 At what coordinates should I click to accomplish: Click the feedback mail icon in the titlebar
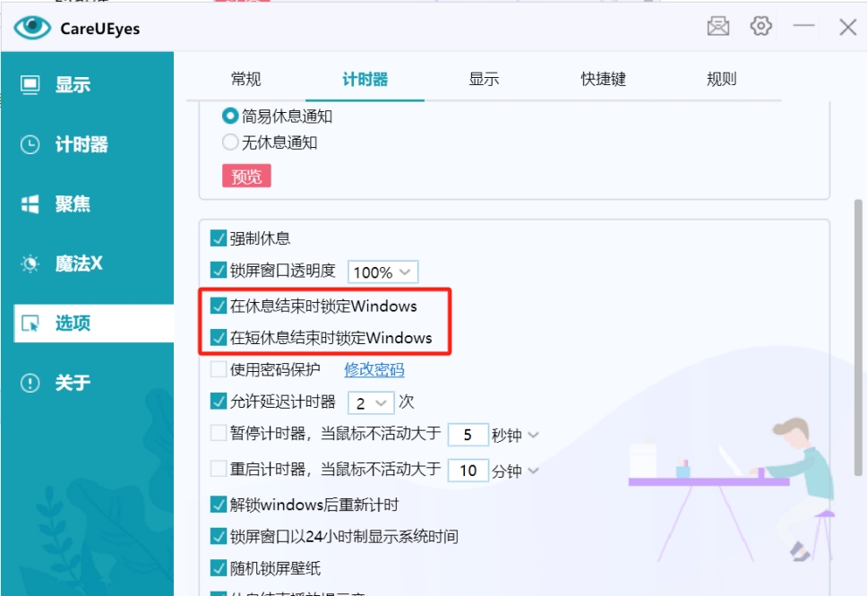(718, 27)
